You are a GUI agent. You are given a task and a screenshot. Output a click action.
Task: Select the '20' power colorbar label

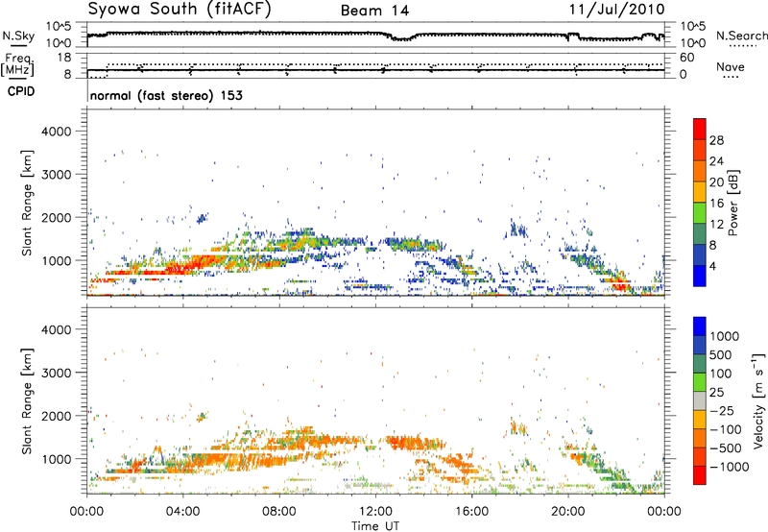716,182
